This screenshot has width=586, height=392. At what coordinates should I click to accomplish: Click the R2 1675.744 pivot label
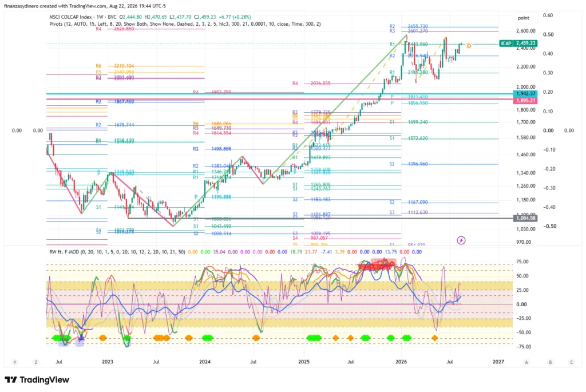pyautogui.click(x=114, y=125)
